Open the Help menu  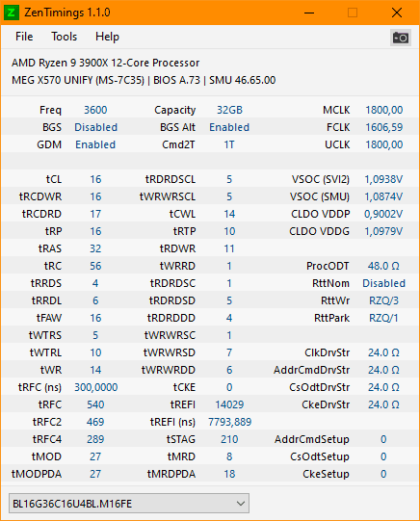point(107,37)
